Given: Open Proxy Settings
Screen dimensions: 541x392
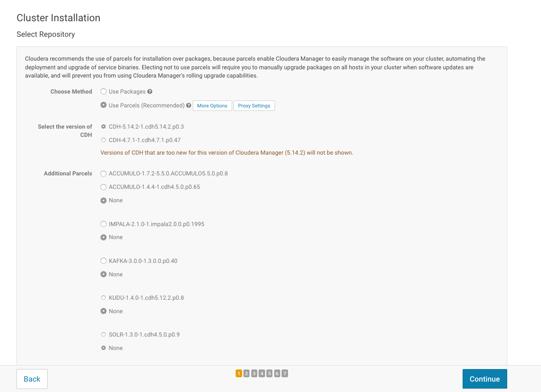Looking at the screenshot, I should click(254, 106).
